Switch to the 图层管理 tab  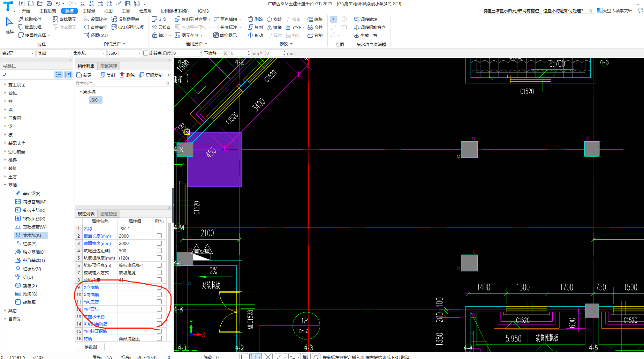click(x=109, y=214)
